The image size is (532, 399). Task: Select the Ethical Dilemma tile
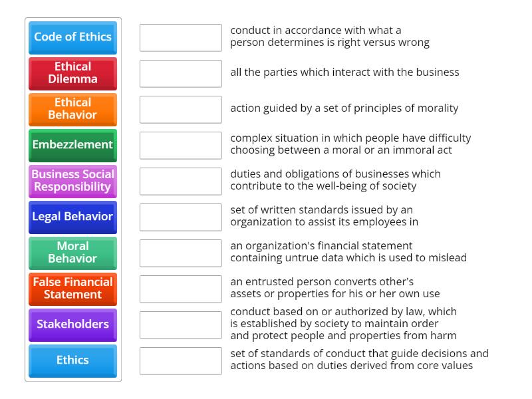[x=72, y=73]
